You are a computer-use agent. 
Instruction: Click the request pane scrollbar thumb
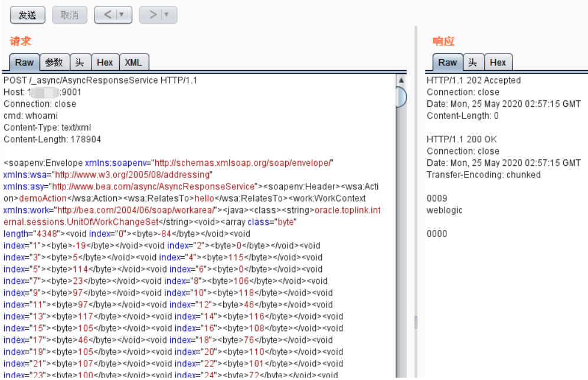[x=401, y=97]
